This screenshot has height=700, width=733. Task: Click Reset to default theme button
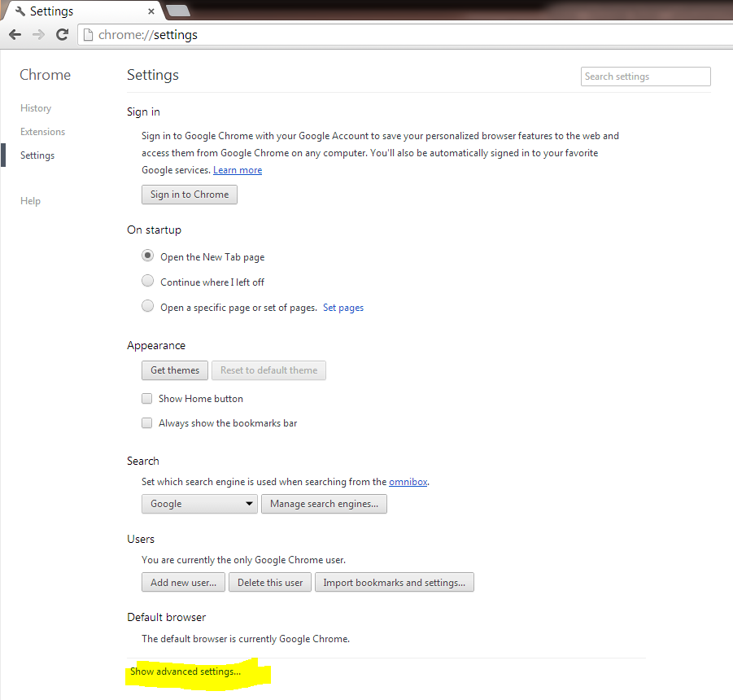tap(268, 370)
